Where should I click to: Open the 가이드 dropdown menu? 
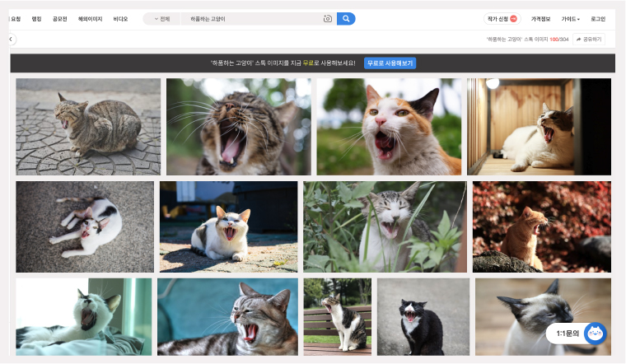coord(570,18)
